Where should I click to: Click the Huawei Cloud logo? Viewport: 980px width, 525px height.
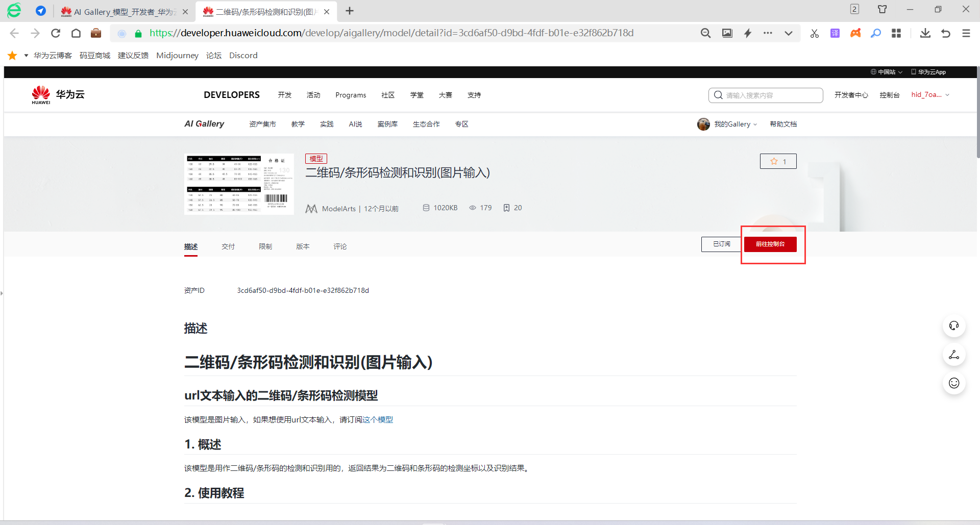pyautogui.click(x=58, y=95)
